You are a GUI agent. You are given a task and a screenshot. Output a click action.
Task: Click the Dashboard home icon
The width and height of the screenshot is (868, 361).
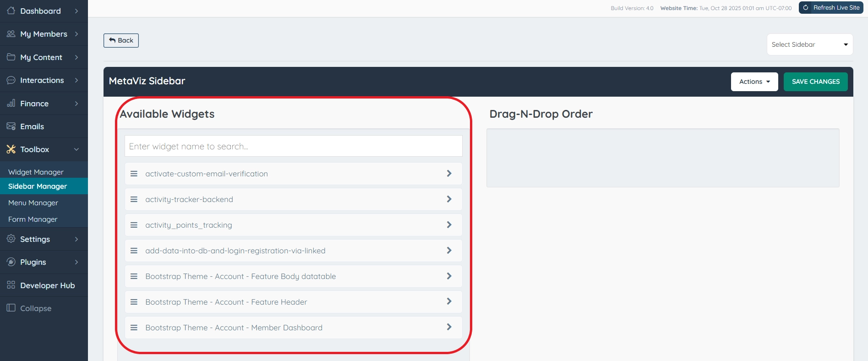pos(11,11)
